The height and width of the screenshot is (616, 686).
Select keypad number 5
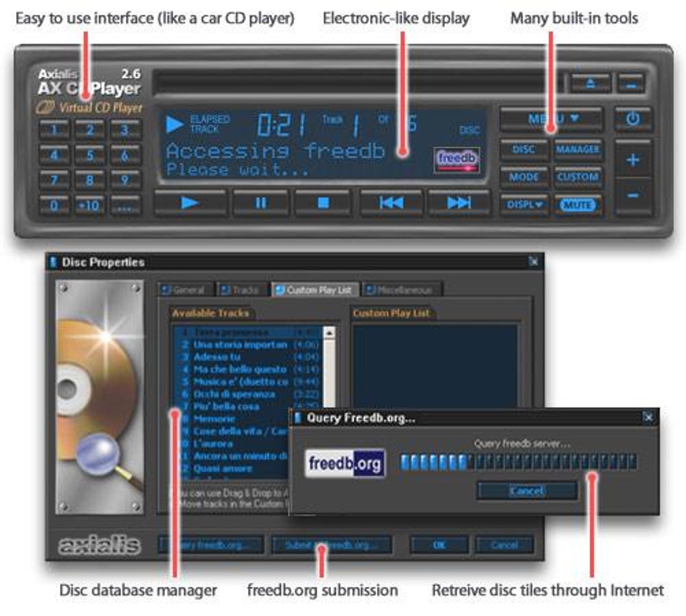[x=89, y=156]
